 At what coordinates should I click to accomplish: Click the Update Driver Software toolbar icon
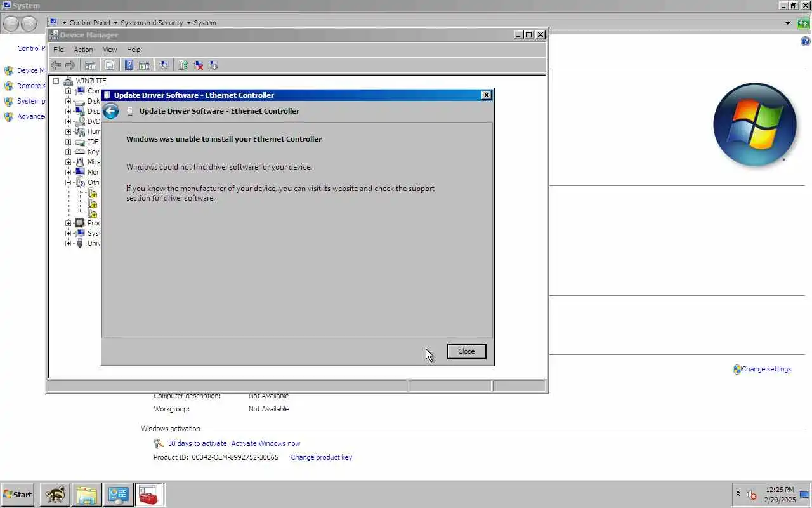(183, 65)
